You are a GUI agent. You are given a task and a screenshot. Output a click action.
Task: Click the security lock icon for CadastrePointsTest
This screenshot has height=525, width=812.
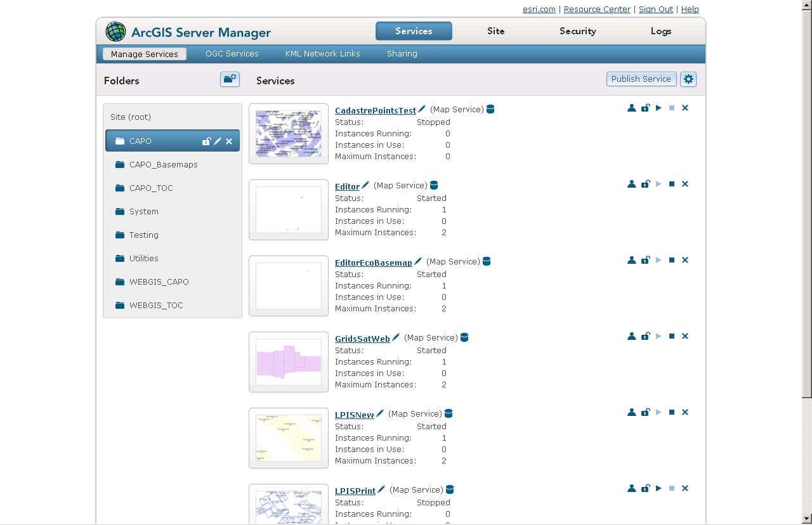tap(645, 108)
